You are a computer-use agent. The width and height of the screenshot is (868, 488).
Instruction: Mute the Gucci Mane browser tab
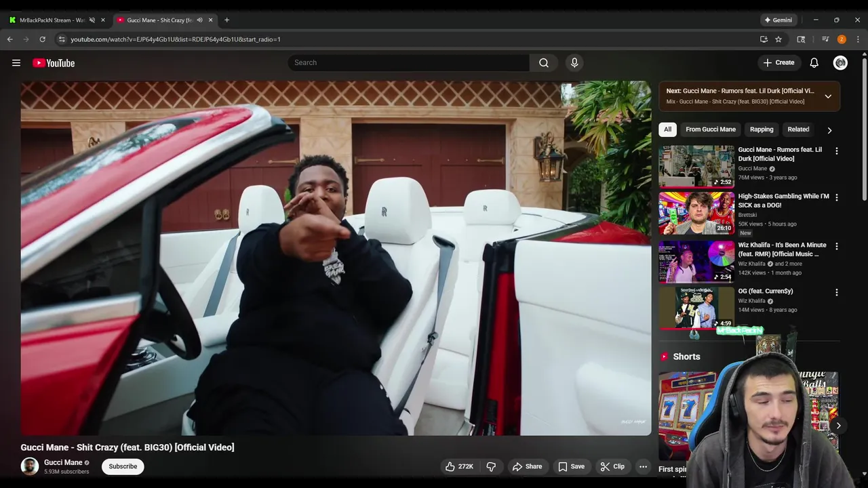[199, 20]
